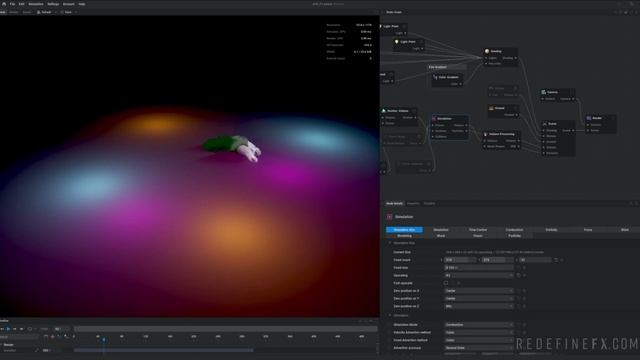Click the Voxel count Z input field

(x=535, y=260)
